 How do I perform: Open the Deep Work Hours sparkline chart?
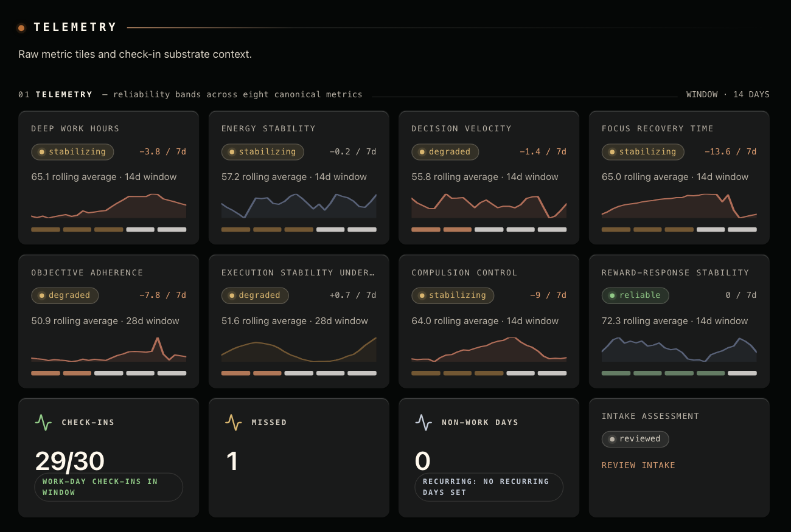coord(109,206)
